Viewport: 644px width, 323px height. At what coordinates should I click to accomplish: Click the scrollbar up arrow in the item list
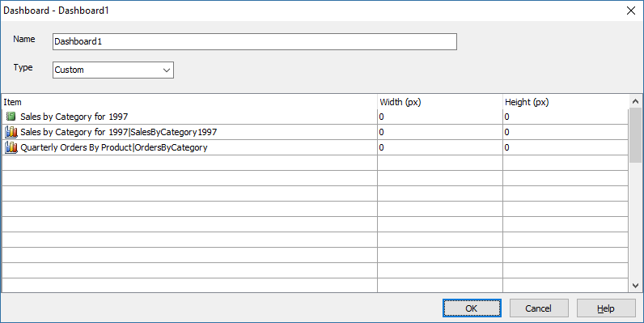click(635, 101)
